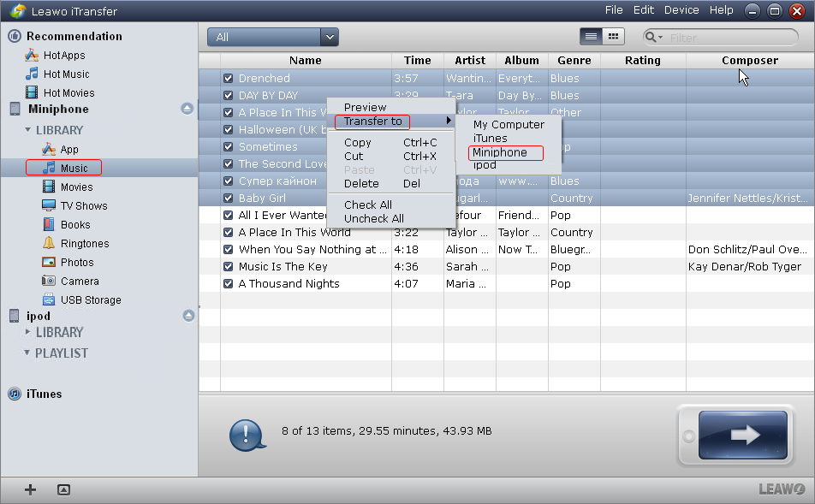Screen dimensions: 815x504
Task: Click the big transfer arrow button
Action: point(742,435)
